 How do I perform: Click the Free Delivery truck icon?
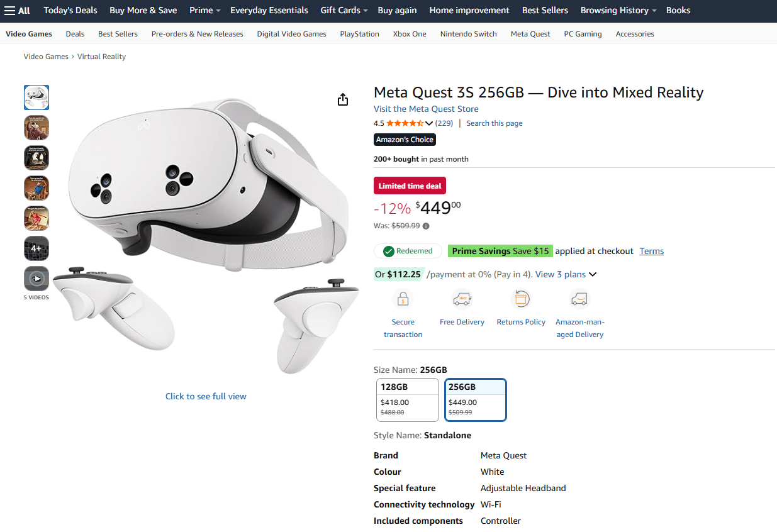tap(462, 299)
